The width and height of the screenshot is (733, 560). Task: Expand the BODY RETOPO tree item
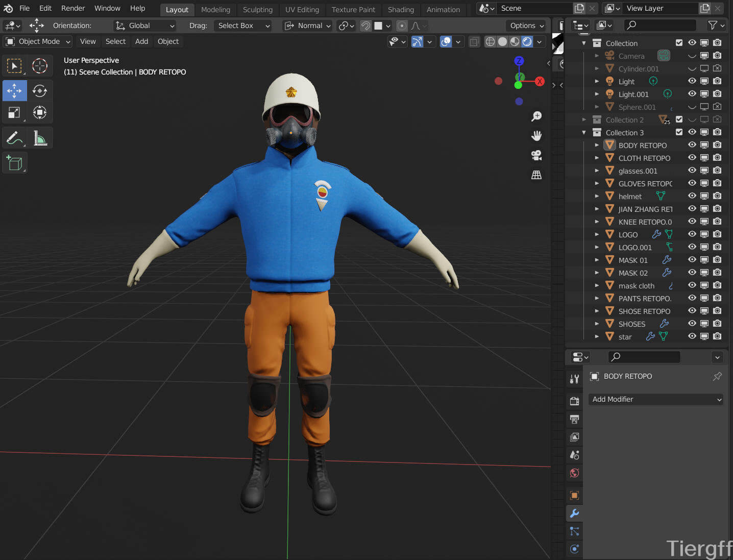pyautogui.click(x=597, y=145)
